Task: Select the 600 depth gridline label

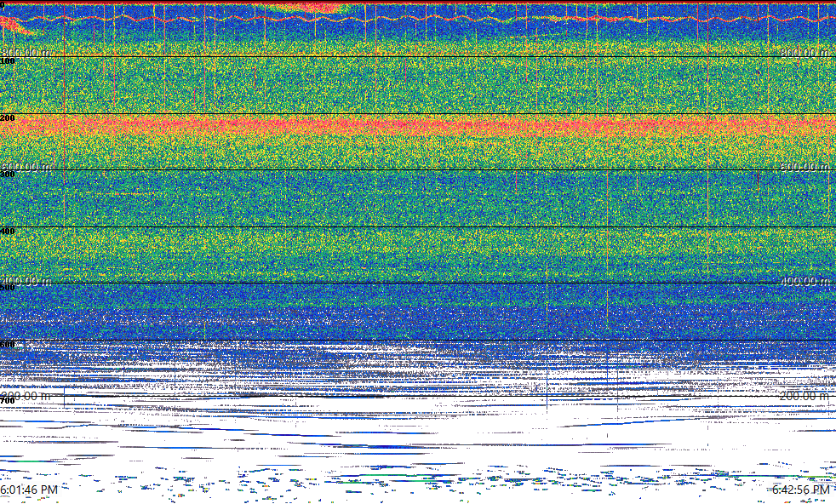Action: click(x=8, y=345)
